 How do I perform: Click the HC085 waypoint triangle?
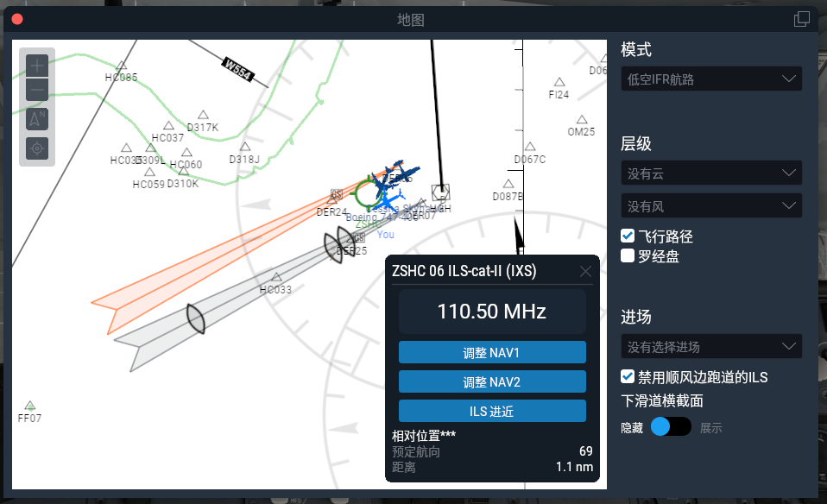(122, 66)
